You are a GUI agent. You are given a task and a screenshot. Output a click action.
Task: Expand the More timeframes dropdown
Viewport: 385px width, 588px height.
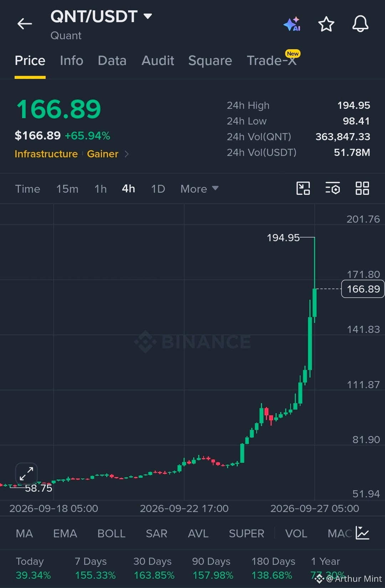coord(199,189)
